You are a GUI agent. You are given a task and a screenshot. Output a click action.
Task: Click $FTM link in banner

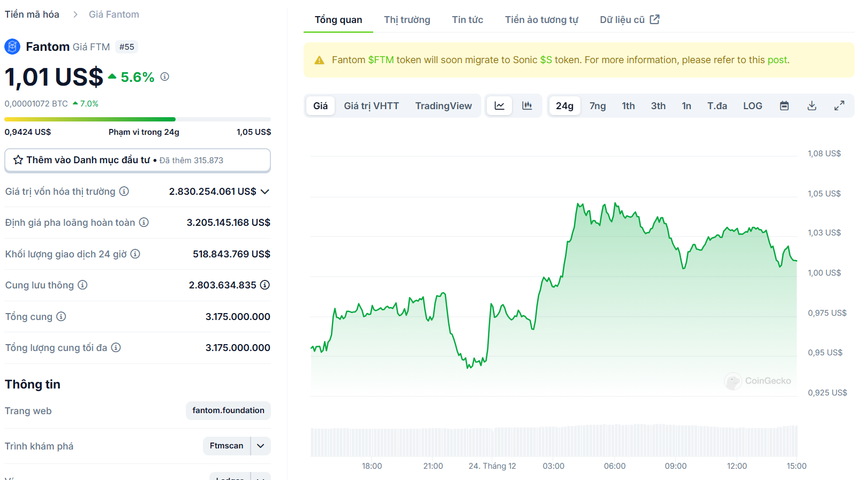(x=381, y=60)
